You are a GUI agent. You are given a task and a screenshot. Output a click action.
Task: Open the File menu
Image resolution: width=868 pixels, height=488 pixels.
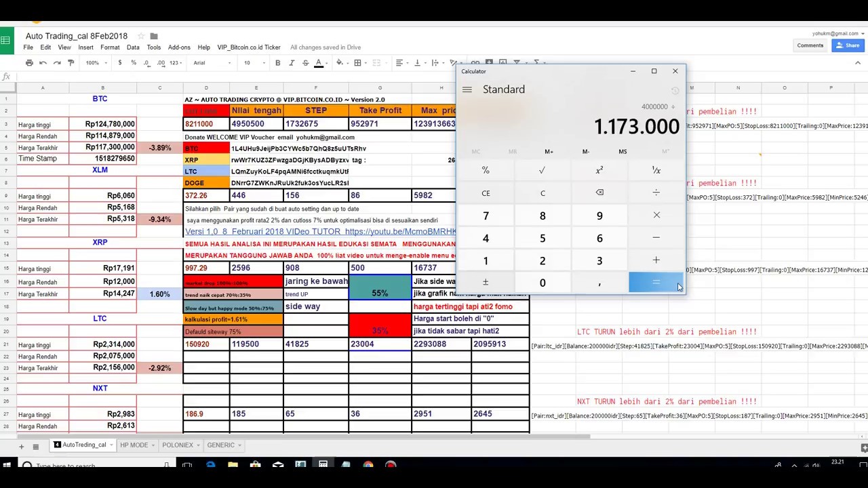click(28, 47)
